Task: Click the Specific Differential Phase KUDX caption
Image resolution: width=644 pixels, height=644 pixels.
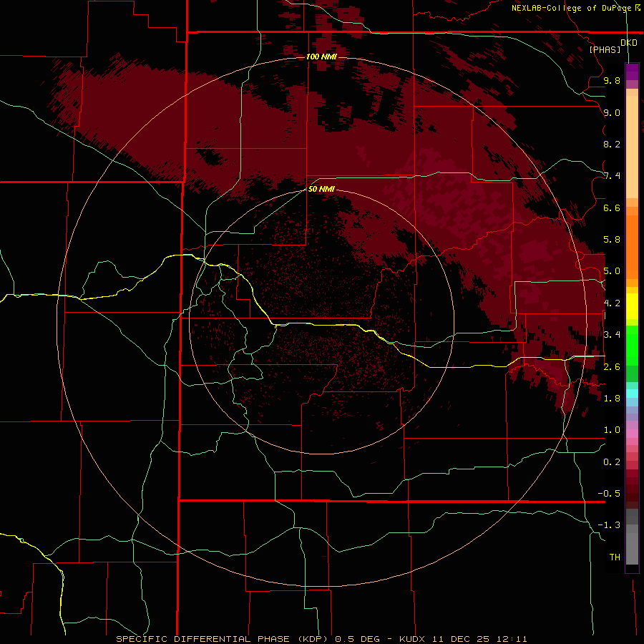Action: 321,639
